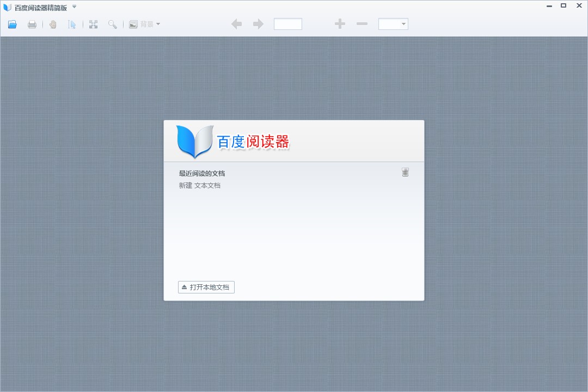588x392 pixels.
Task: Click the Baidu Reader title bar logo
Action: (8, 8)
